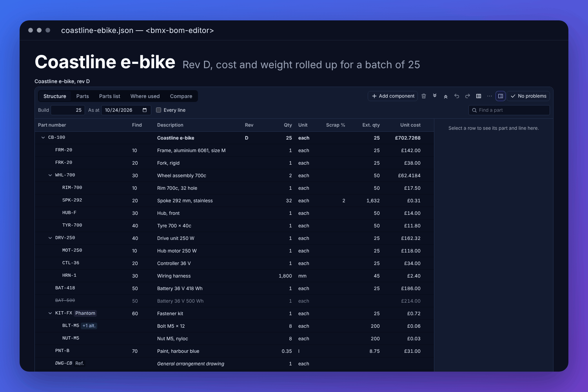Collapse all rows with the double chevron up
This screenshot has height=392, width=588.
coord(446,96)
